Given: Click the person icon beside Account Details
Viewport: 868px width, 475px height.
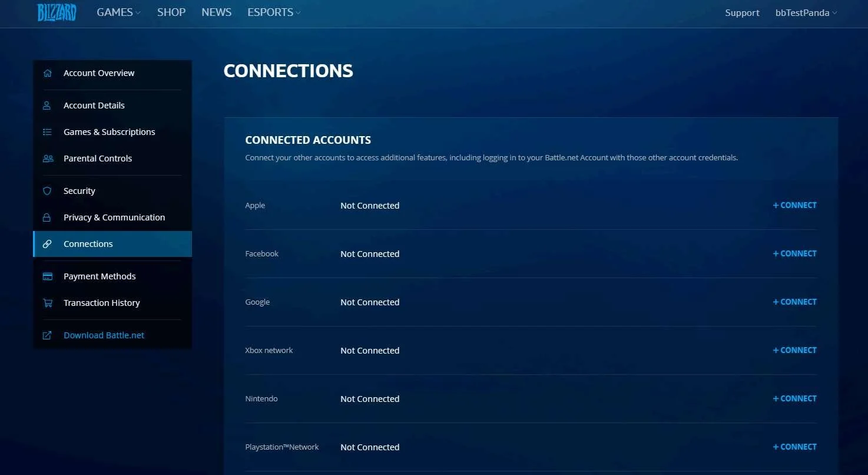Looking at the screenshot, I should 47,105.
